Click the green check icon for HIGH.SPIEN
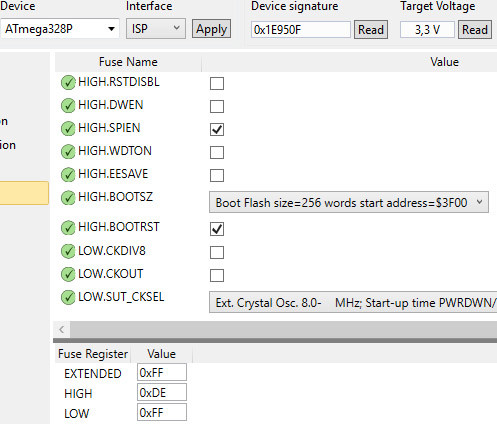The height and width of the screenshot is (424, 497). [x=68, y=129]
